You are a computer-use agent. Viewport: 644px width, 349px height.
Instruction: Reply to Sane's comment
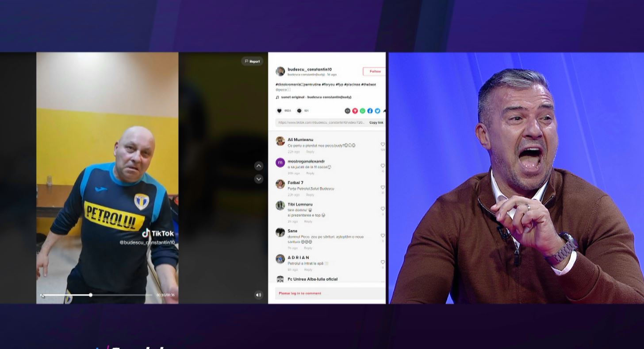(x=308, y=248)
